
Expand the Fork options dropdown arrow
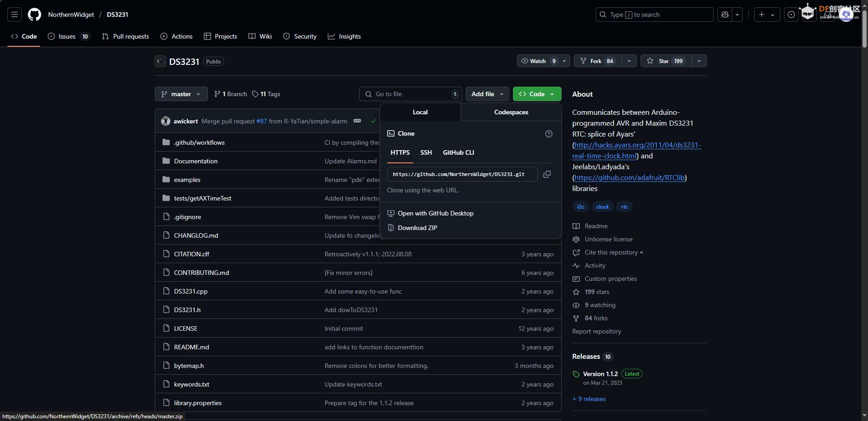pyautogui.click(x=629, y=61)
